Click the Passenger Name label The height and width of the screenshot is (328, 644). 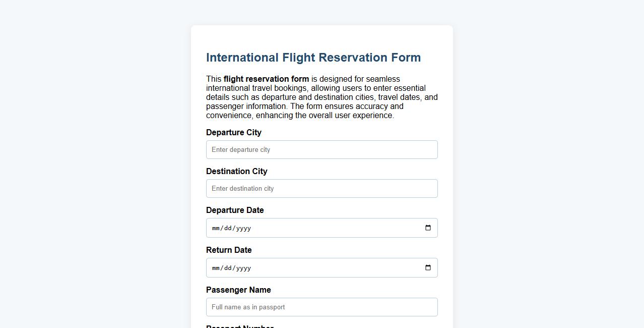pos(238,290)
